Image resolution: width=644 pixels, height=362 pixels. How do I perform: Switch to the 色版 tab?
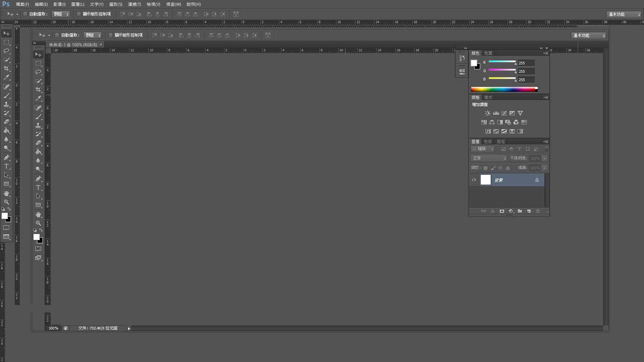[488, 142]
